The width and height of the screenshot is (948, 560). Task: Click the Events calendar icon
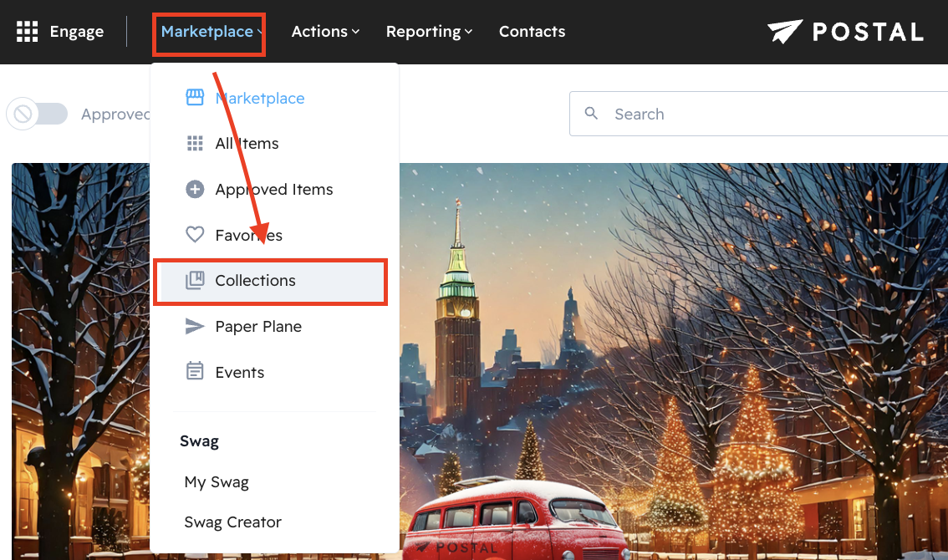pyautogui.click(x=195, y=372)
